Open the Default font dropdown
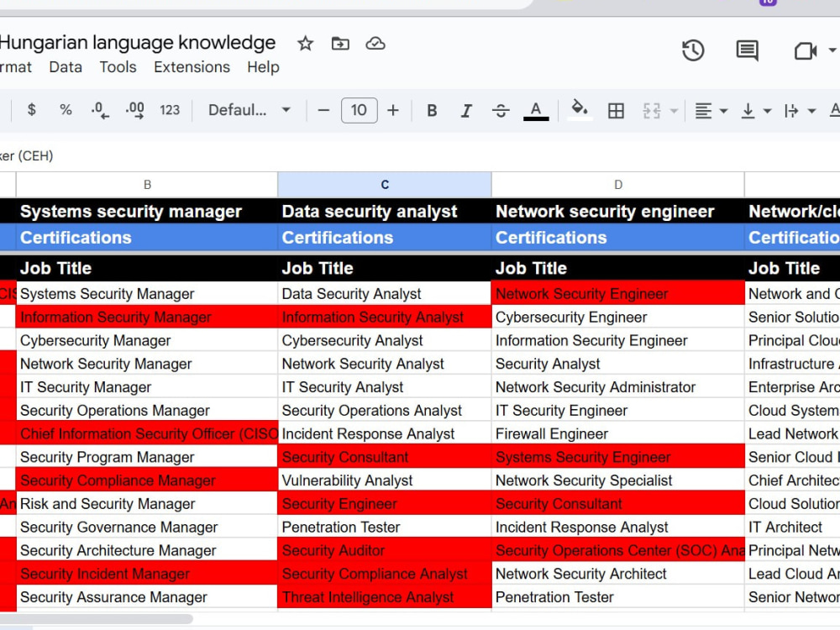Screen dimensions: 840x630 pos(249,110)
